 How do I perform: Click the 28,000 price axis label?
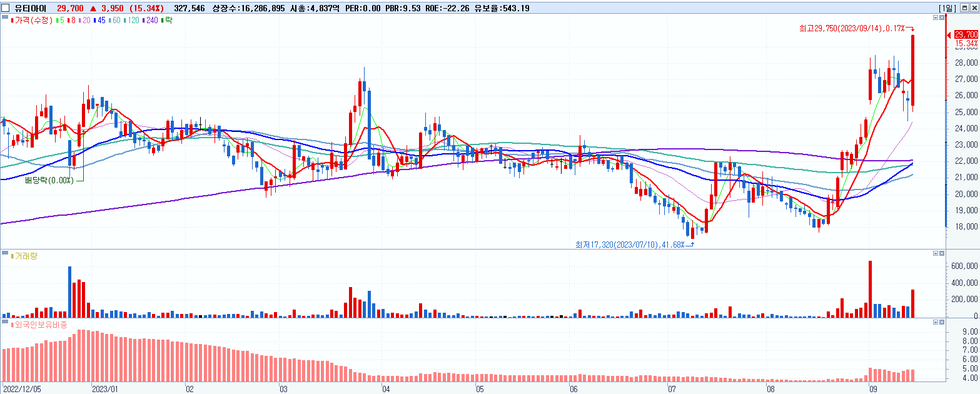tap(966, 63)
